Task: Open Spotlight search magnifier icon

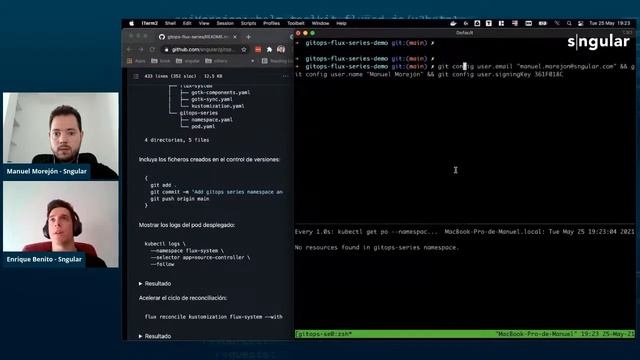Action: click(x=569, y=23)
